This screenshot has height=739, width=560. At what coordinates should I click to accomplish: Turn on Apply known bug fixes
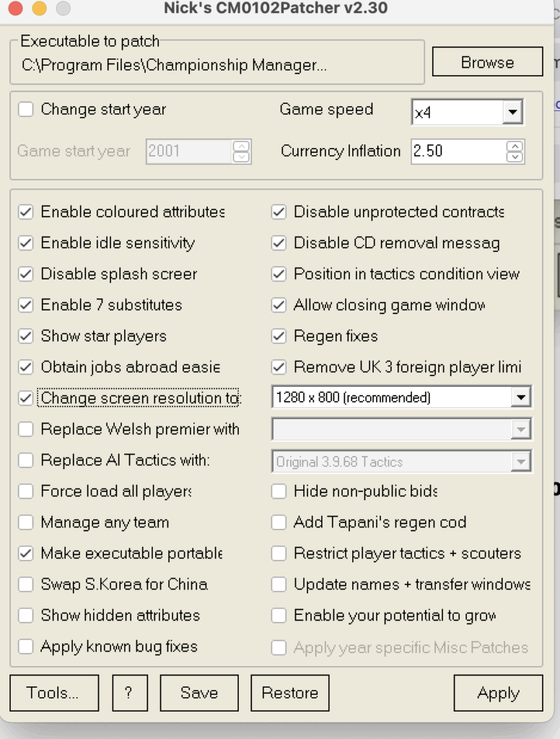26,647
